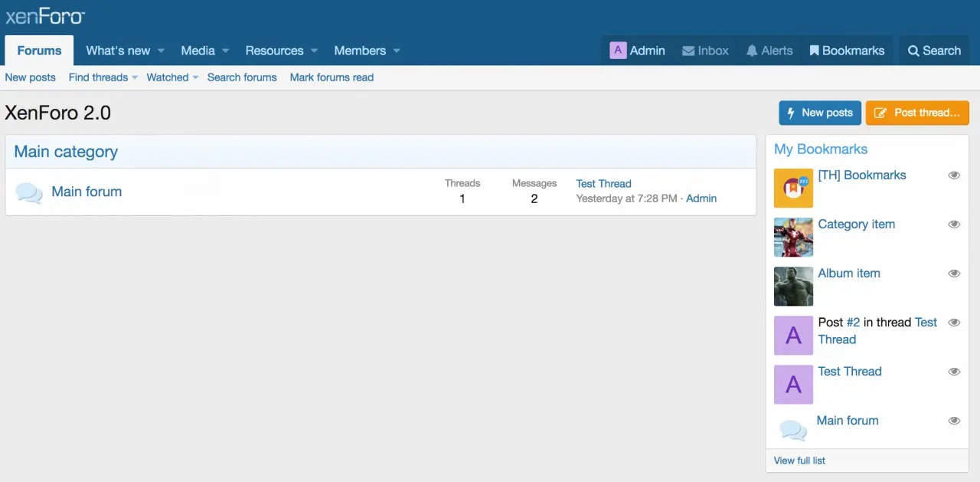Click the Bookmarks ribbon icon in navbar

coord(815,51)
